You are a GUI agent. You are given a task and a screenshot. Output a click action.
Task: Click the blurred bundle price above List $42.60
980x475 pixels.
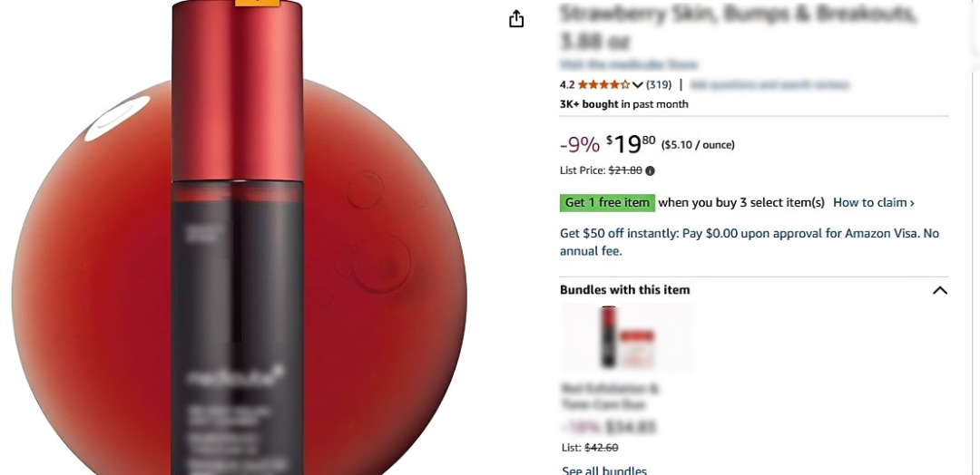608,428
